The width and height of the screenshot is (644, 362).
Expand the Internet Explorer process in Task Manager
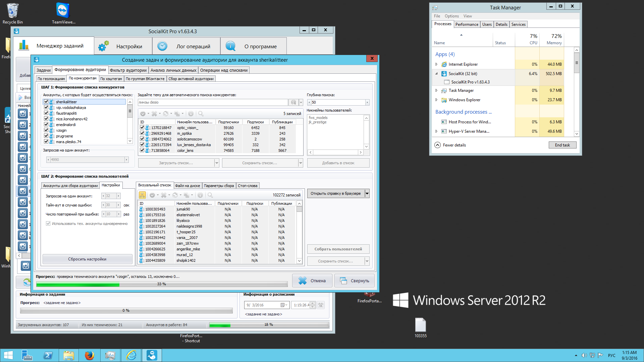(436, 64)
